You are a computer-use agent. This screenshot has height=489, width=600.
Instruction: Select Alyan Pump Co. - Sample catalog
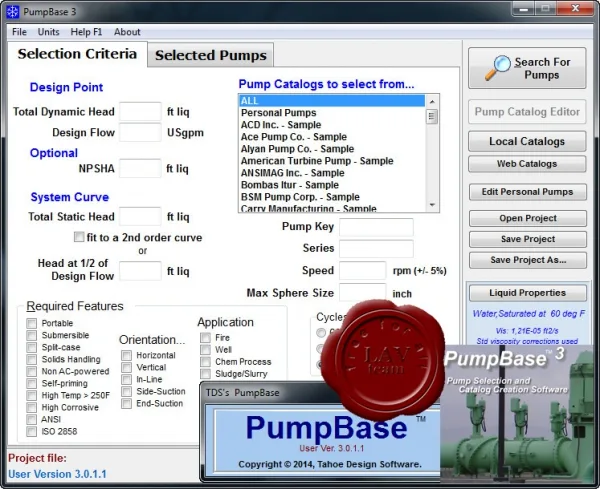click(332, 149)
